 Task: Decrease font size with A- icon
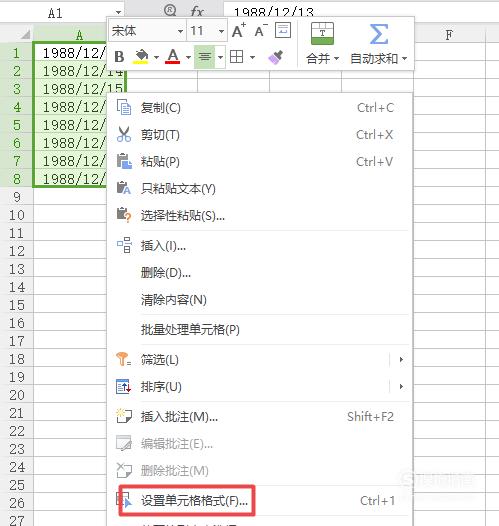[261, 31]
